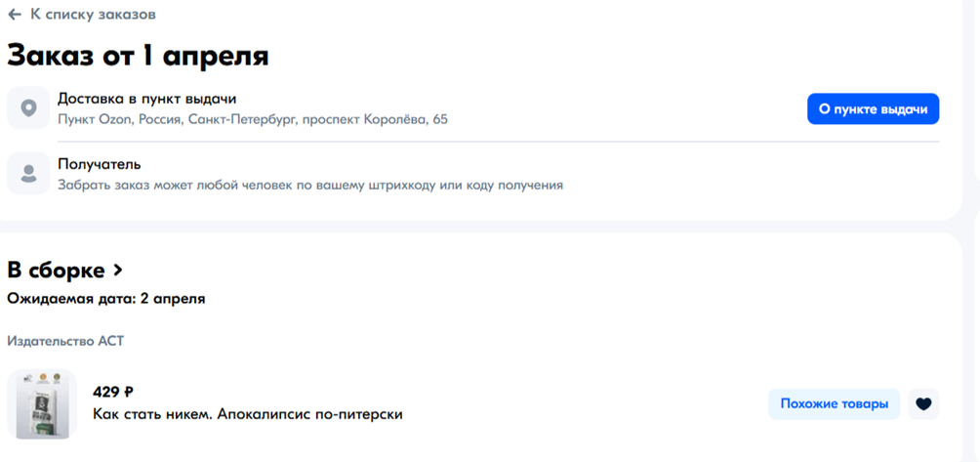This screenshot has width=980, height=462.
Task: Click the 429 ₽ price
Action: [x=113, y=393]
